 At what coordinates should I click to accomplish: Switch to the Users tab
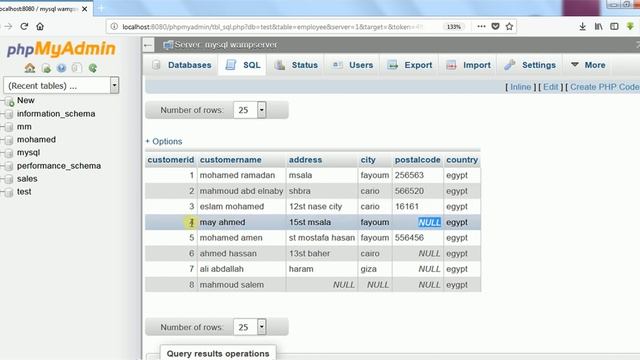tap(353, 65)
